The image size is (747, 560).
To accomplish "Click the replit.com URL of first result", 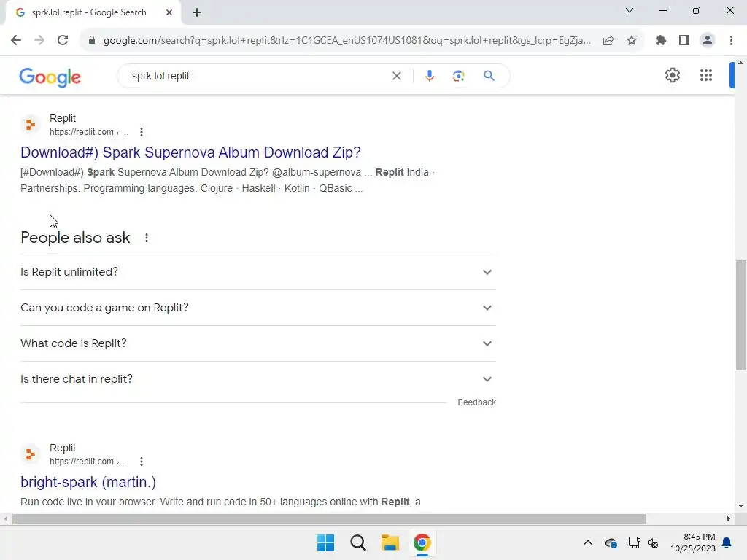I will click(89, 132).
